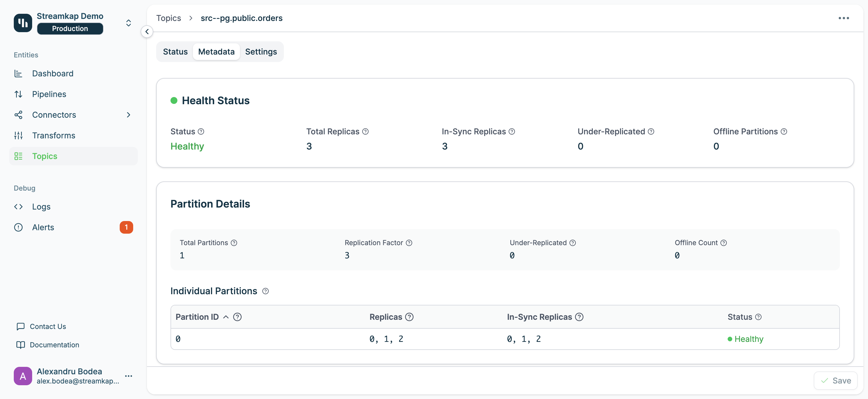Open the Alerts notification badge

coord(126,227)
